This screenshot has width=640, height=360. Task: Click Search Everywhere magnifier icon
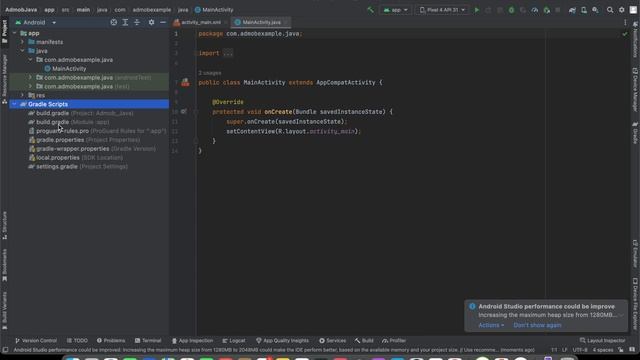610,10
